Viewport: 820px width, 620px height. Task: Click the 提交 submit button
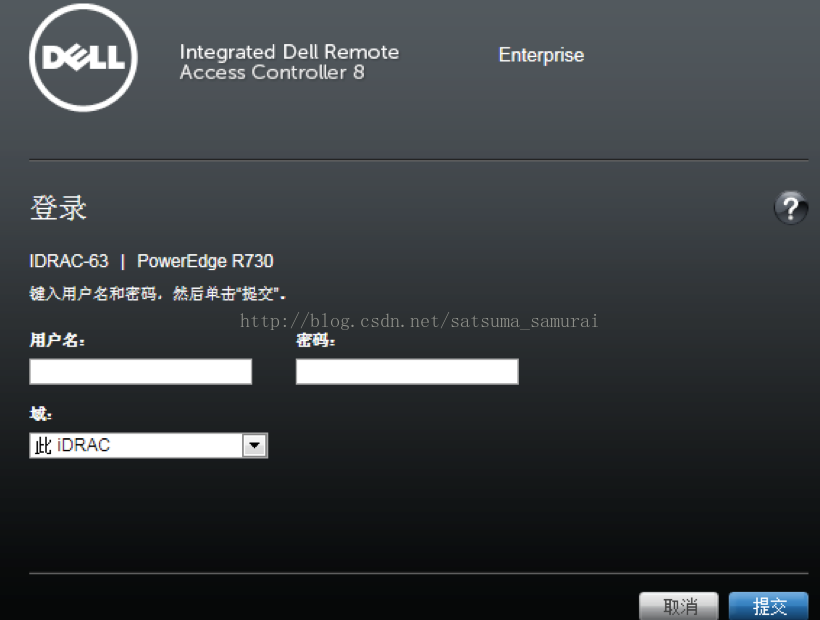coord(768,606)
